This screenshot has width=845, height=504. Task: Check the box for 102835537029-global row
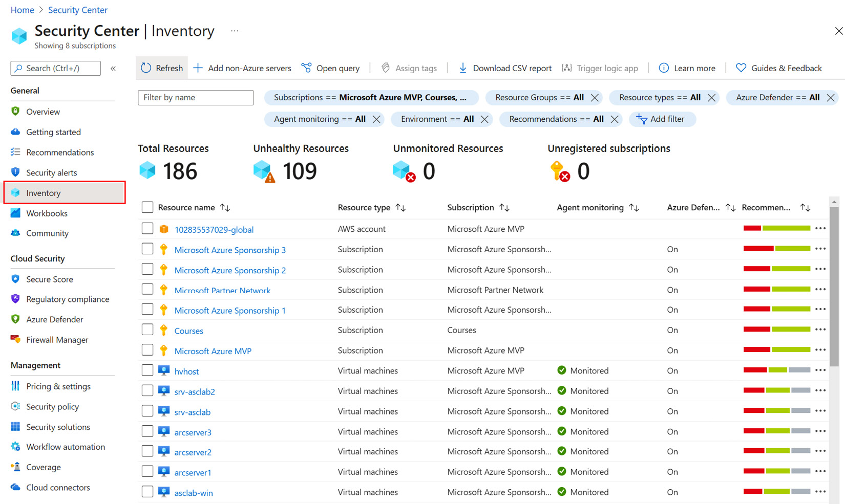point(147,228)
